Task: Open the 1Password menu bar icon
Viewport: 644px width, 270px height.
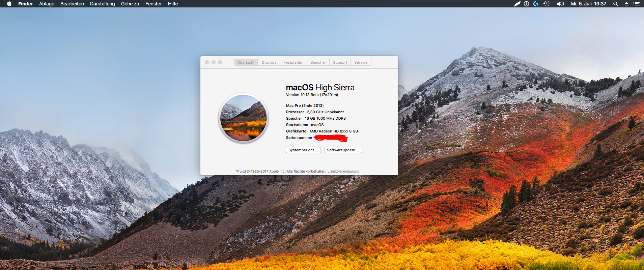Action: (x=526, y=4)
